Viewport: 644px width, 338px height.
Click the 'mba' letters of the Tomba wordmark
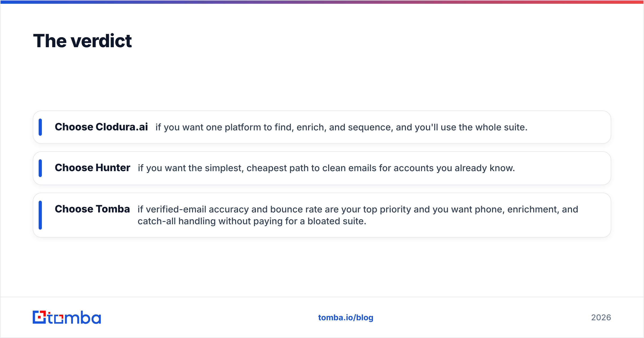pos(82,317)
